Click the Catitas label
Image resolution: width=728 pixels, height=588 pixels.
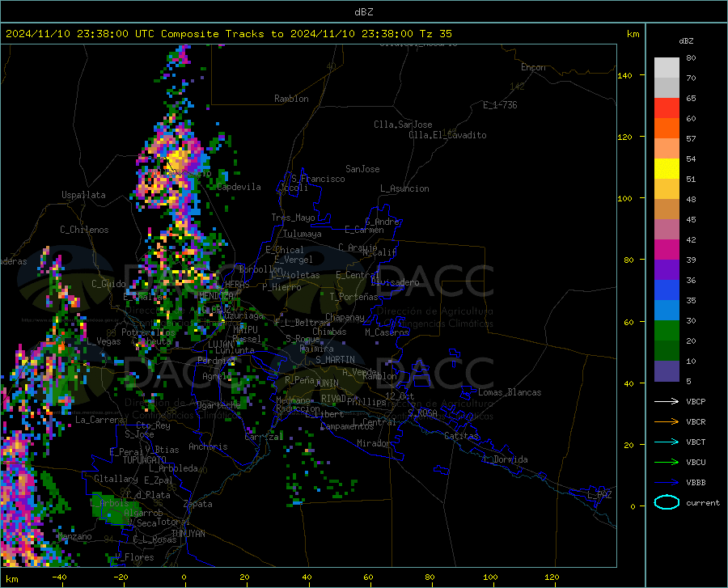pyautogui.click(x=461, y=436)
